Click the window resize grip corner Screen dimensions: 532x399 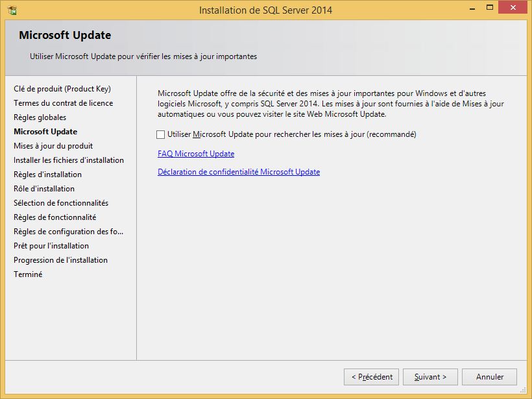(x=524, y=391)
